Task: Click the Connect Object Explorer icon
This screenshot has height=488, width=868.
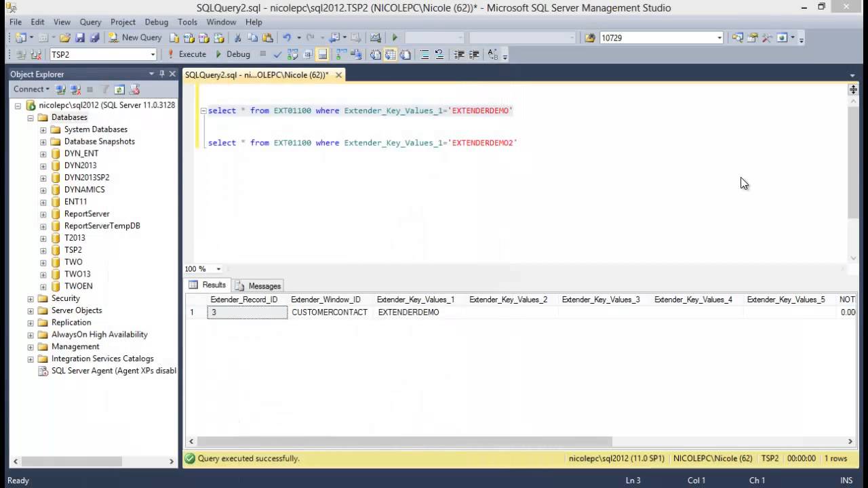Action: coord(60,89)
